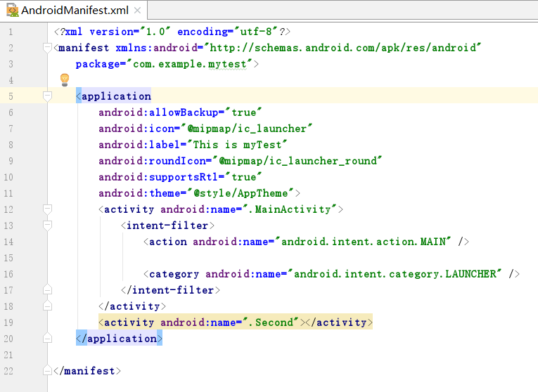
Task: Toggle fold marker at closing manifest line 22
Action: pyautogui.click(x=47, y=370)
